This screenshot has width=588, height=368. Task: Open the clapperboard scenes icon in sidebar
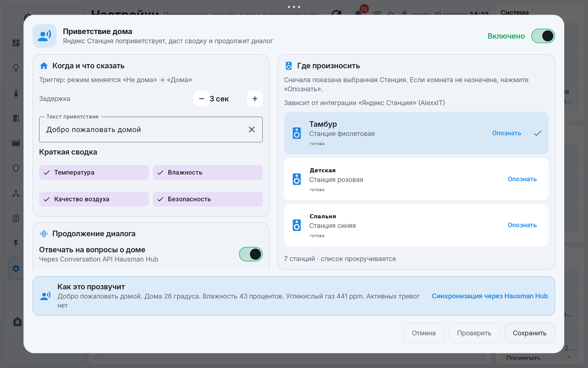(16, 143)
